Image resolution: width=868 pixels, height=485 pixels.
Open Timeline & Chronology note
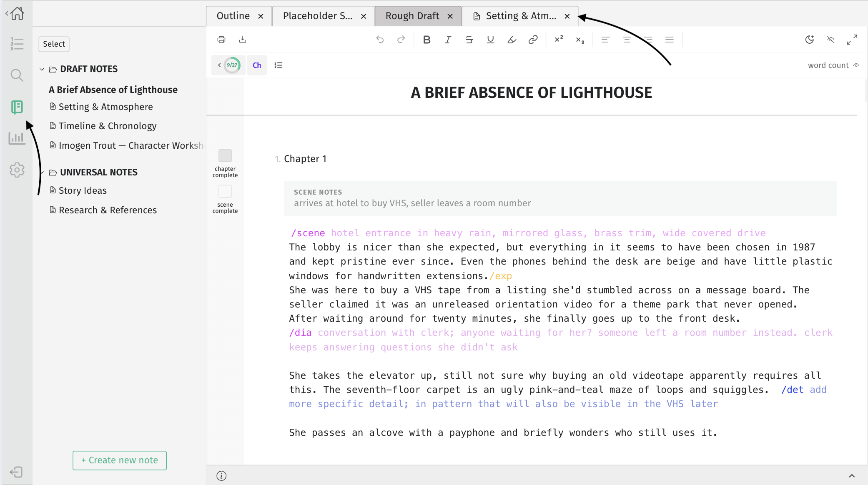coord(108,126)
